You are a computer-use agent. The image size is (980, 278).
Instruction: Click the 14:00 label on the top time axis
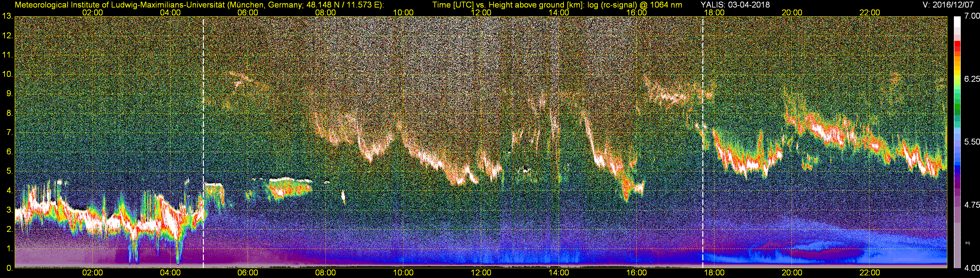pos(559,12)
